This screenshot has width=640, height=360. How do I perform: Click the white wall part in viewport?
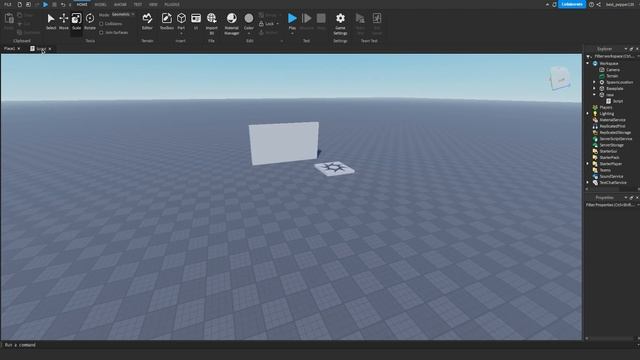(284, 143)
